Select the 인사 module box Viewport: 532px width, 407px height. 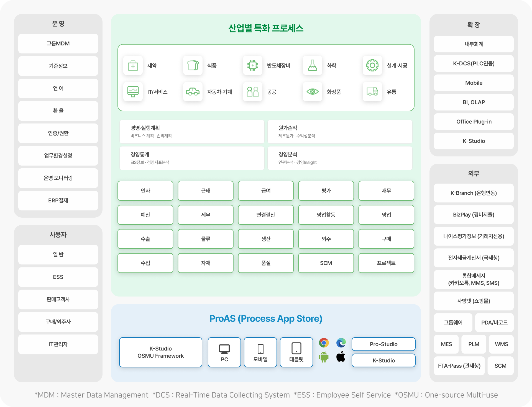coord(145,191)
